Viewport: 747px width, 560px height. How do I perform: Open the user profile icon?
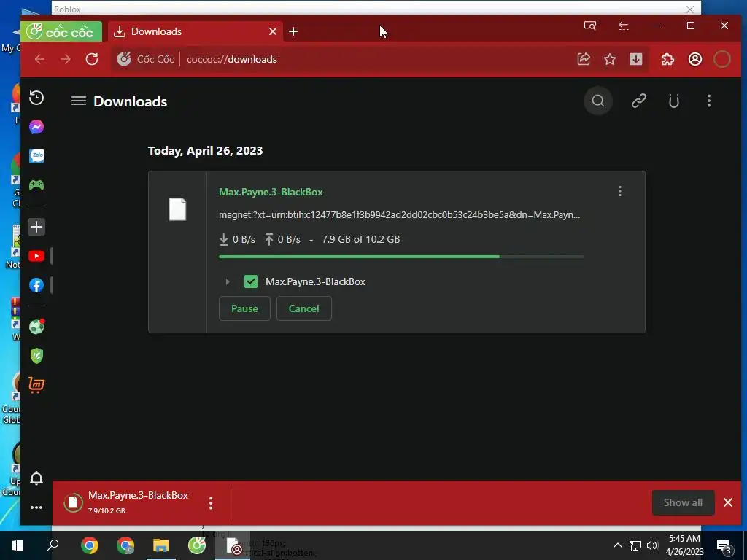(695, 59)
